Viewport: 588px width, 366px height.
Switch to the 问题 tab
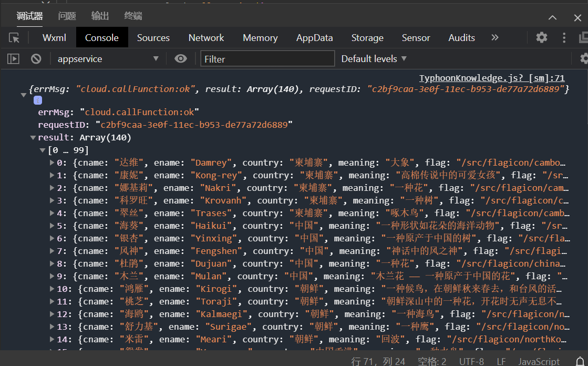(x=67, y=16)
